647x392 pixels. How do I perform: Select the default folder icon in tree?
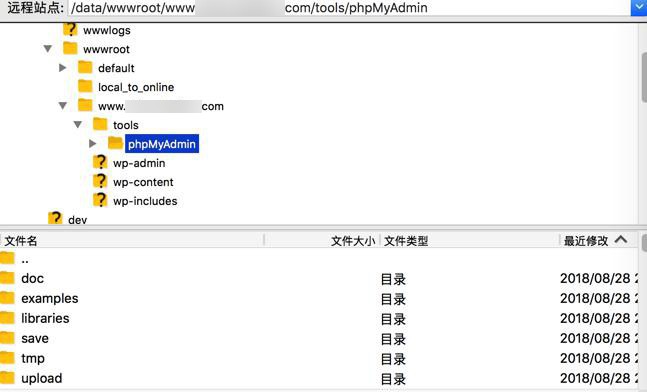85,67
